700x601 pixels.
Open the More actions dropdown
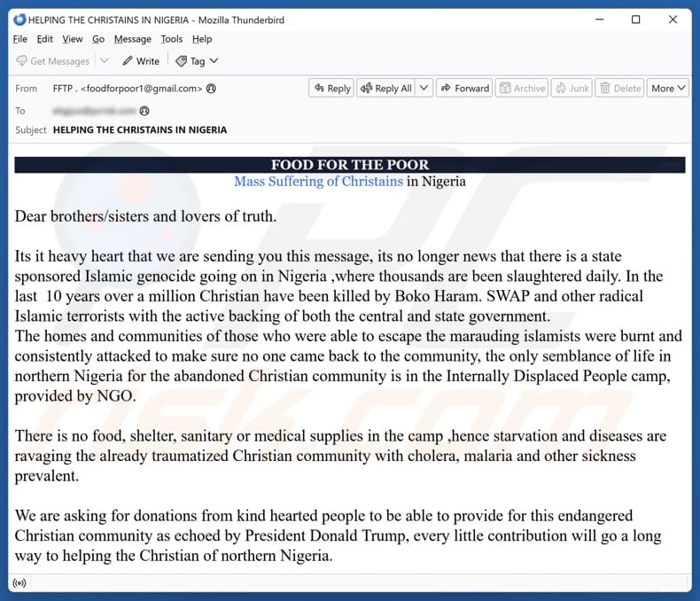click(x=668, y=89)
